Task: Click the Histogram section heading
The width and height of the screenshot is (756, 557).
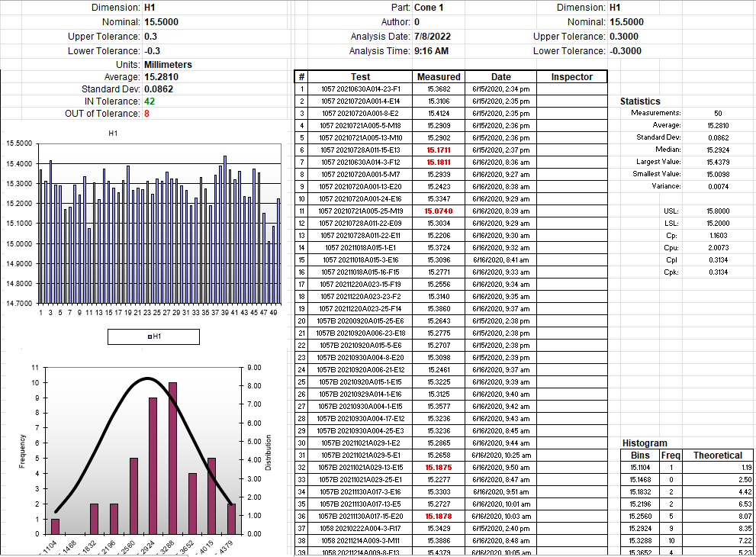Action: (x=645, y=443)
